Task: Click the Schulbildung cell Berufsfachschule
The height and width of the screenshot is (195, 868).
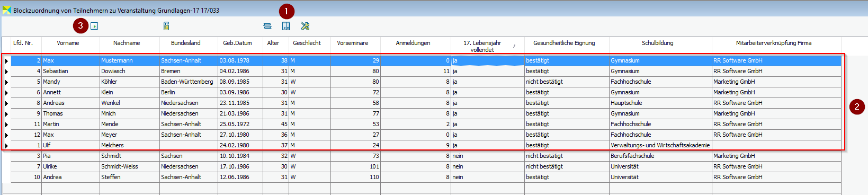Action: click(660, 156)
